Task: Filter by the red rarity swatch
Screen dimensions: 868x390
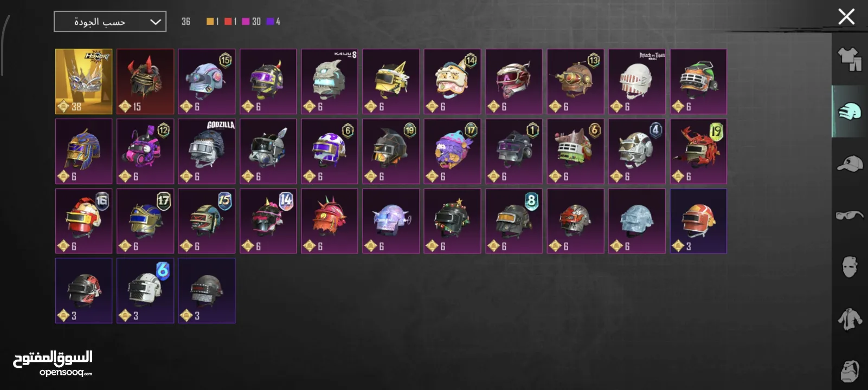Action: click(228, 22)
